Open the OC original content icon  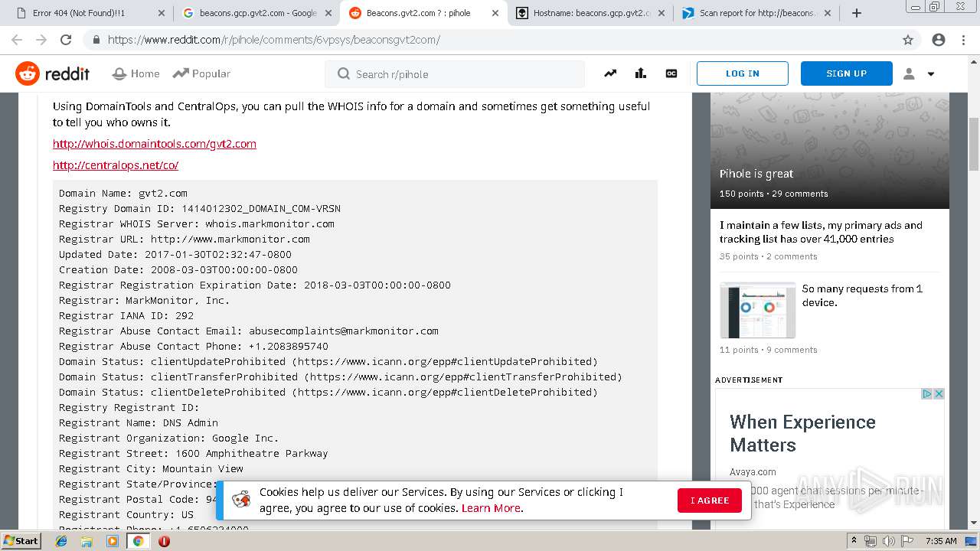coord(671,73)
